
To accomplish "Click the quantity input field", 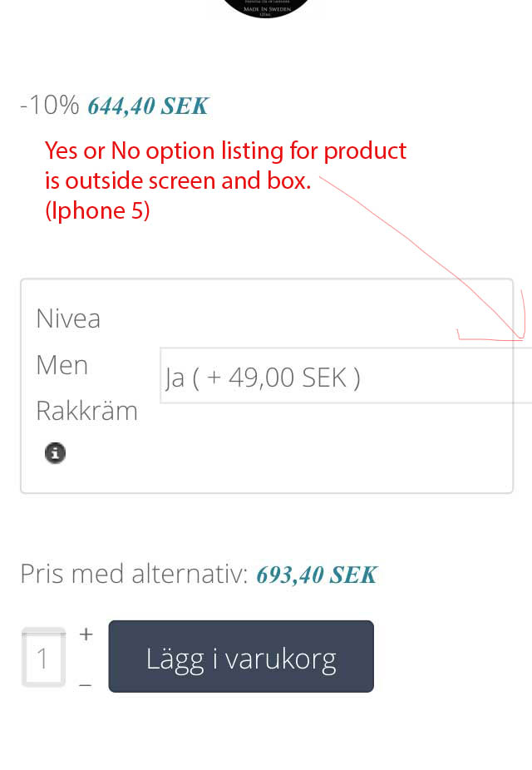I will (43, 659).
